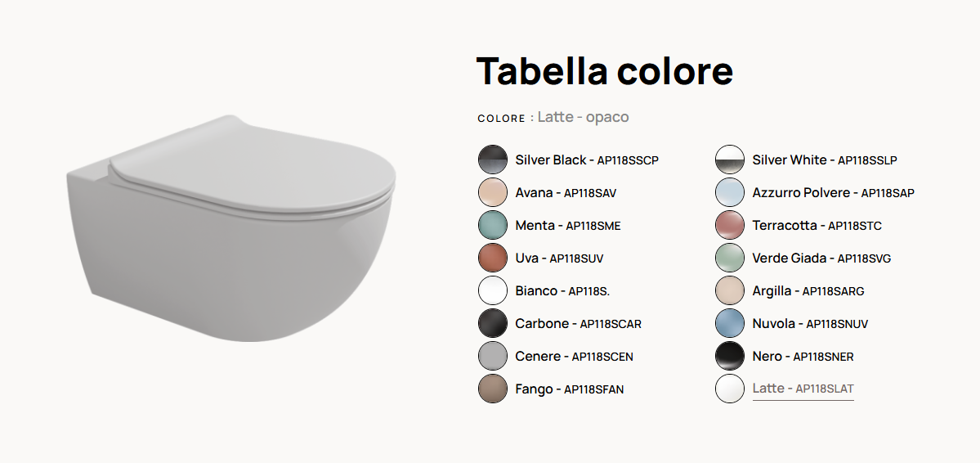This screenshot has height=463, width=980.
Task: Select the Latte white swatch circle
Action: pos(730,389)
